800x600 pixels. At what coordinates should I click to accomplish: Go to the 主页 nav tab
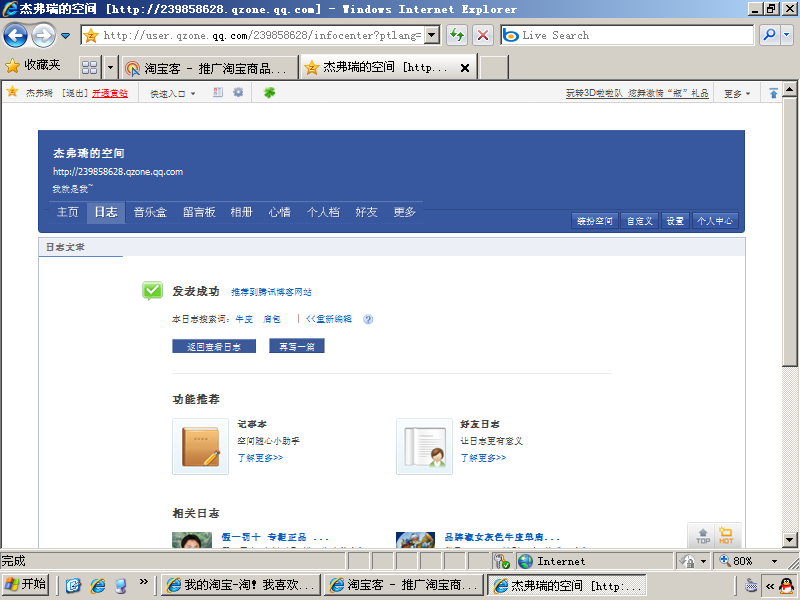click(x=67, y=212)
